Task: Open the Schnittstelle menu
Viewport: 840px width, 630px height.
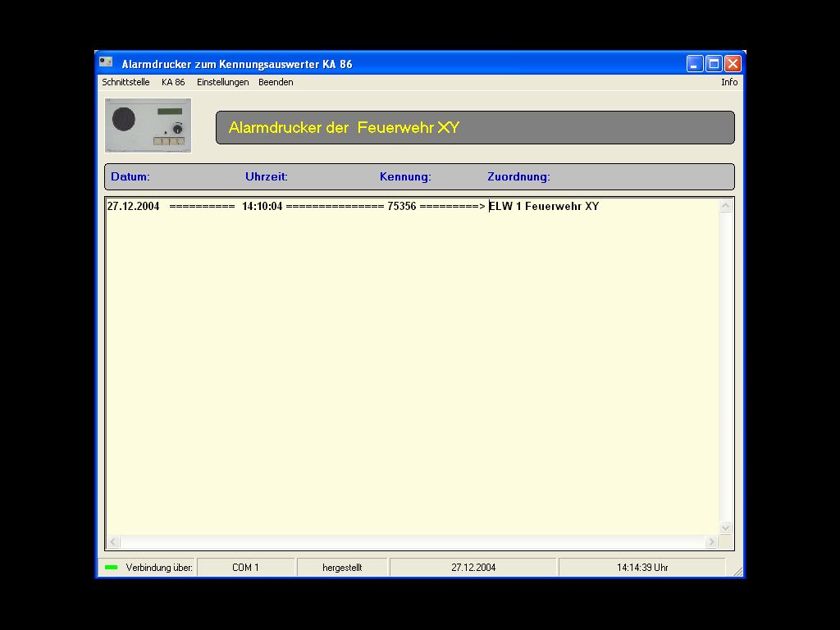Action: (126, 82)
